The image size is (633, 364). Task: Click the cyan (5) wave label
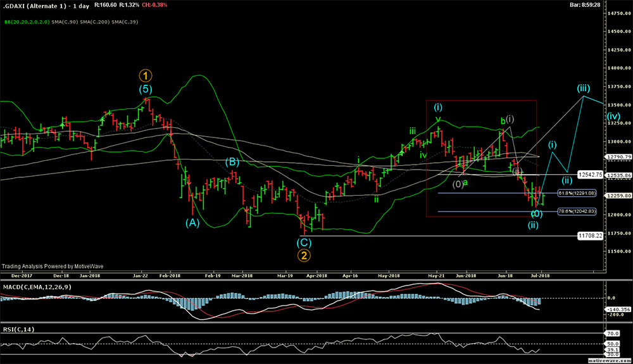tap(146, 89)
